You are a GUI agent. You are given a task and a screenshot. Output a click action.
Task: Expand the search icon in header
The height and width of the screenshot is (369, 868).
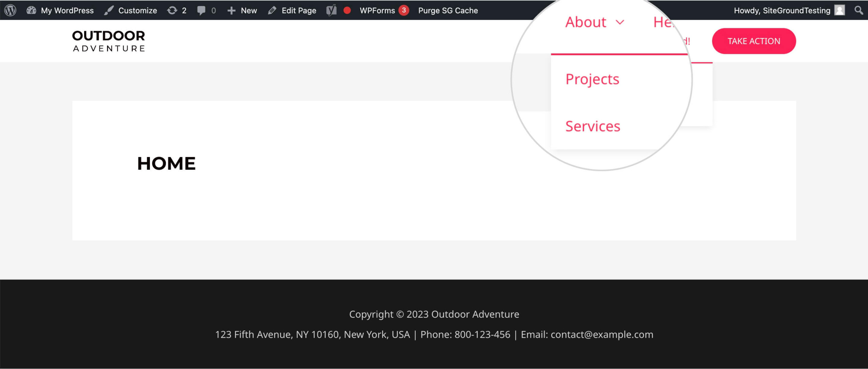pyautogui.click(x=859, y=10)
